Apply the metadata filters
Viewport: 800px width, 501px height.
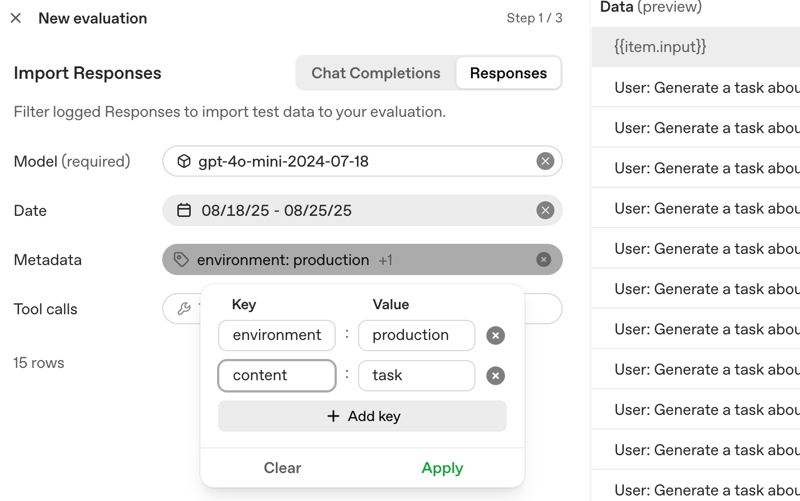[442, 468]
